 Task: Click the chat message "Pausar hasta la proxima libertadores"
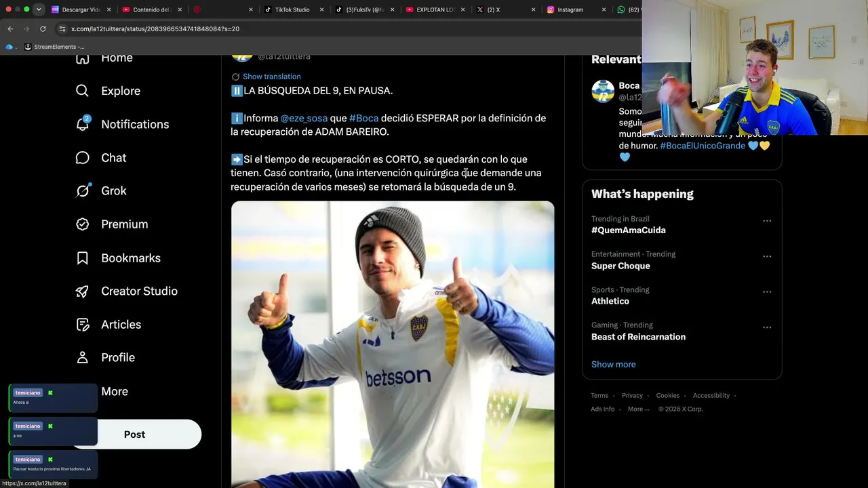pos(53,464)
